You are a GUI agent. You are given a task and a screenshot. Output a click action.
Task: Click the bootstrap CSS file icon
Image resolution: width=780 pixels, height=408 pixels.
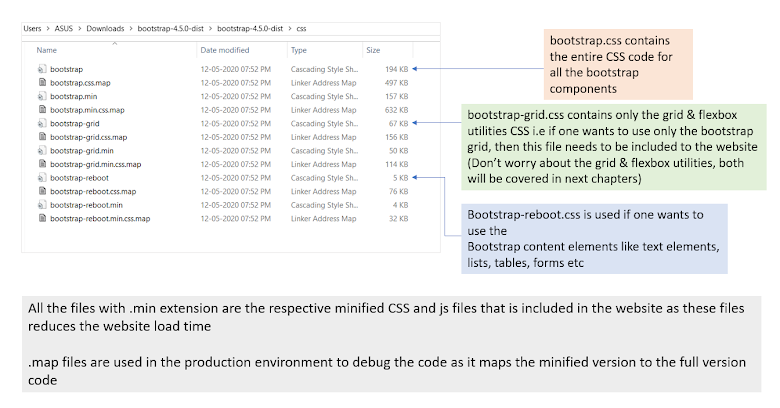pyautogui.click(x=42, y=69)
